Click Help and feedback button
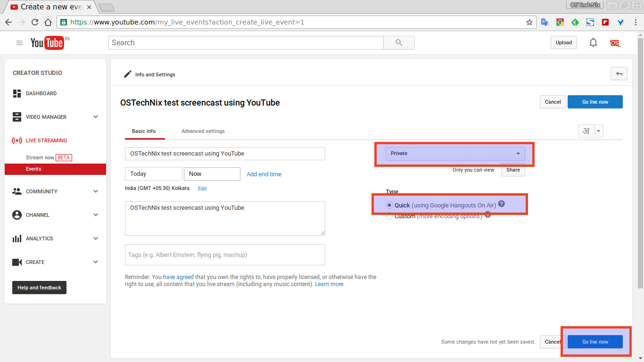 39,288
